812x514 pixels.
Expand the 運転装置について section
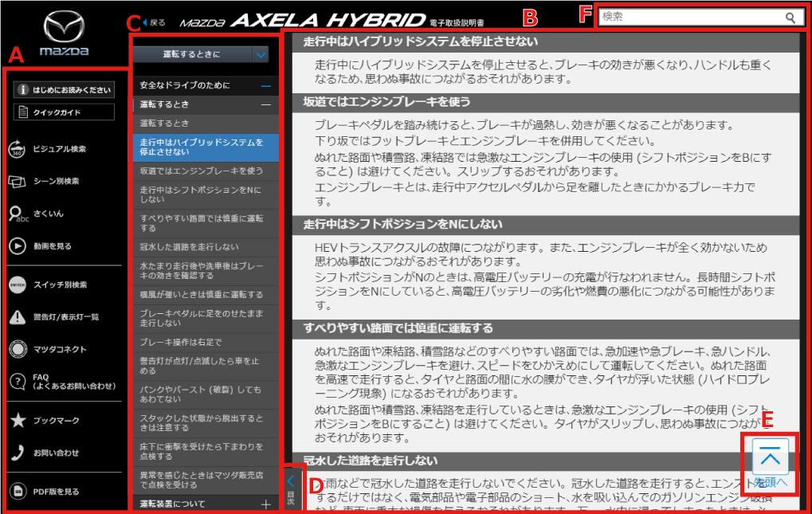point(265,504)
